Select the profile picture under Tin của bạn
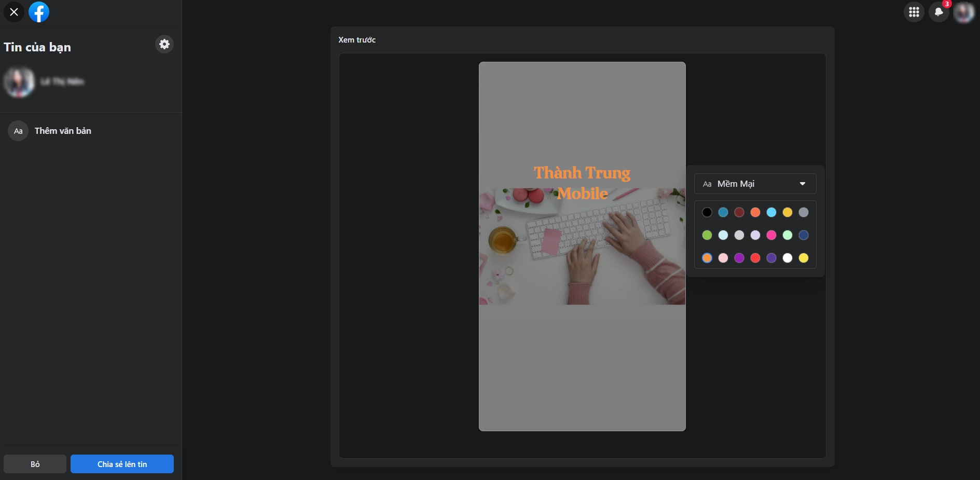This screenshot has width=980, height=480. [x=19, y=82]
